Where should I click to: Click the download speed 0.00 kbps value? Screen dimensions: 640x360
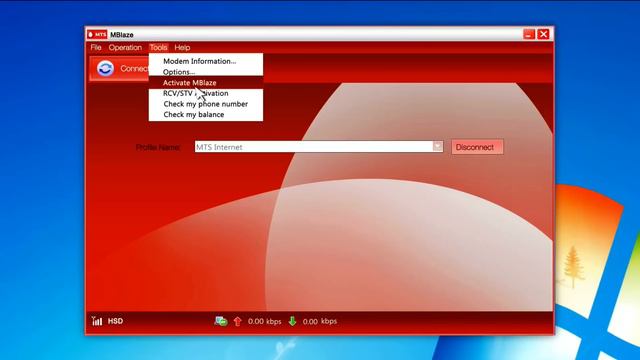[320, 322]
